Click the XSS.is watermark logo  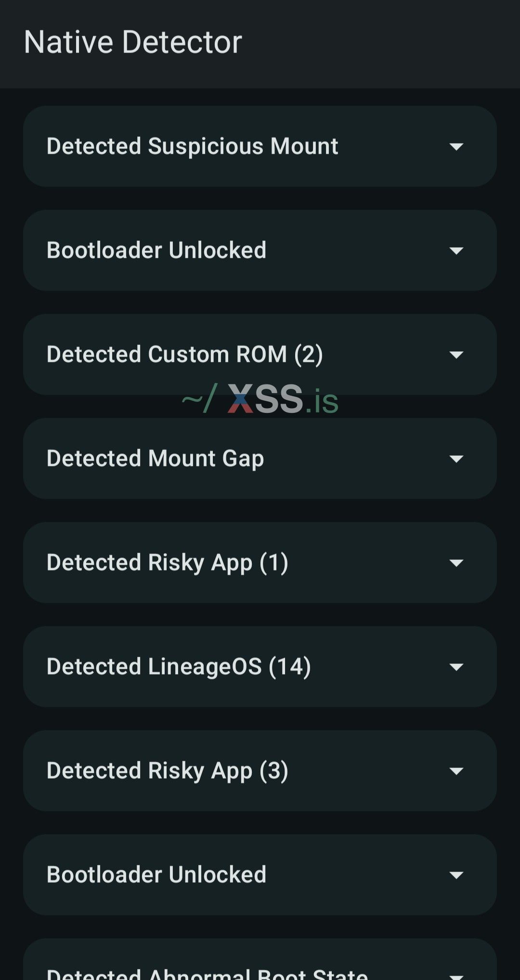tap(260, 399)
